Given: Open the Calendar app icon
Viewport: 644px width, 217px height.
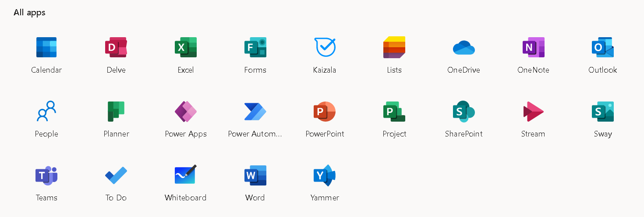Looking at the screenshot, I should [x=46, y=47].
